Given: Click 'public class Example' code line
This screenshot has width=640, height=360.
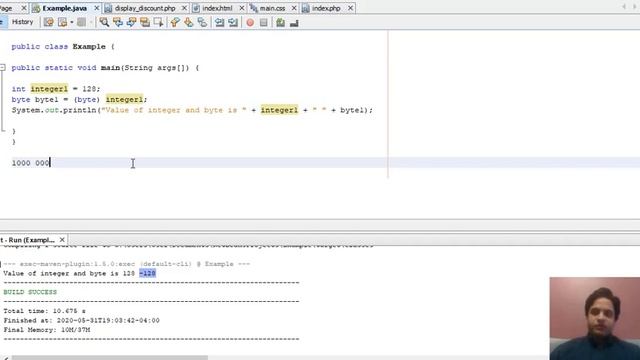Looking at the screenshot, I should (x=63, y=47).
